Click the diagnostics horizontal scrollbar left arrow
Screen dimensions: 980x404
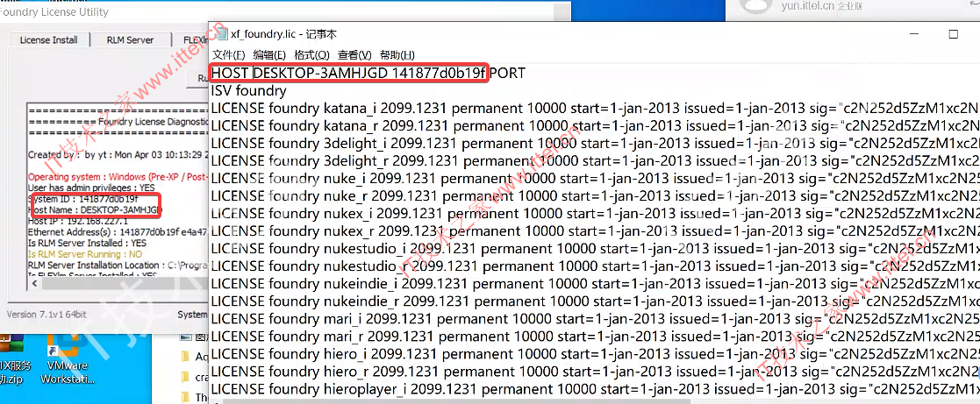click(x=33, y=284)
